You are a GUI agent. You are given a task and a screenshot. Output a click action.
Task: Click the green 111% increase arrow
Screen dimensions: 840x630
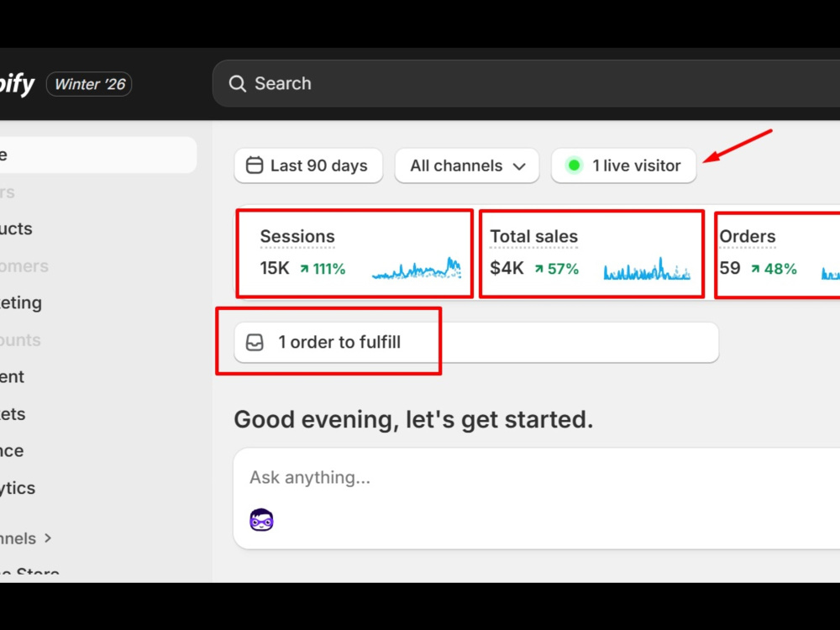pyautogui.click(x=304, y=269)
